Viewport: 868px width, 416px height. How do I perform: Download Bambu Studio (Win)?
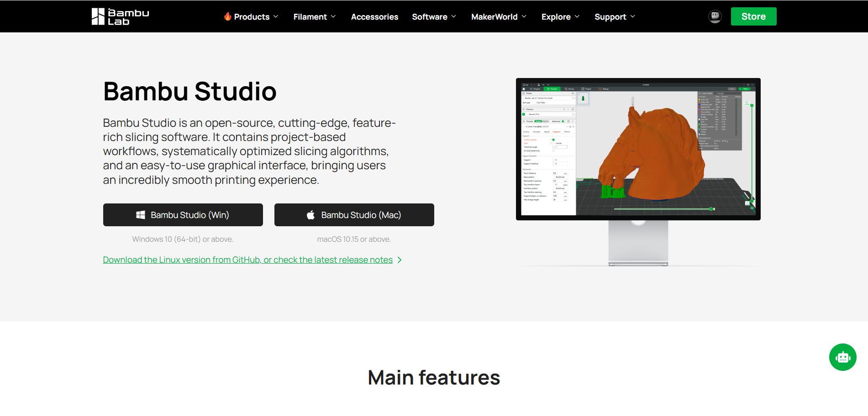(183, 215)
